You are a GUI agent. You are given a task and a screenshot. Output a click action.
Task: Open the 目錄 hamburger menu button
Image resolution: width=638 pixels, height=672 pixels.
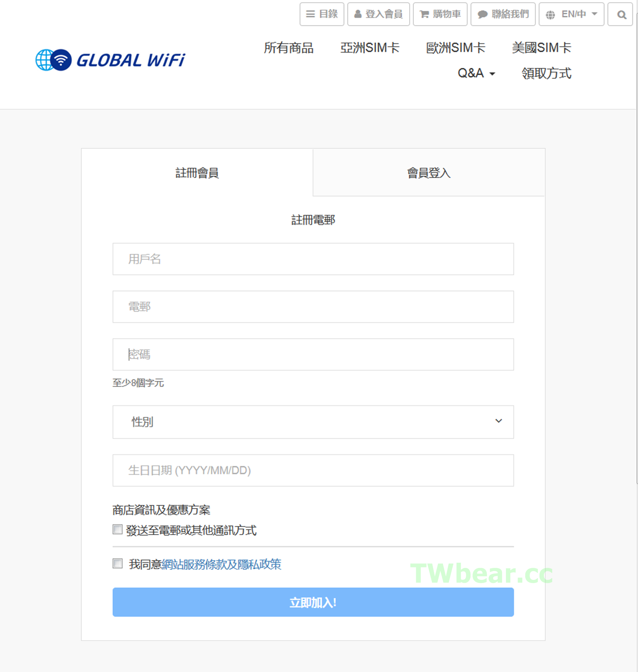pyautogui.click(x=321, y=14)
